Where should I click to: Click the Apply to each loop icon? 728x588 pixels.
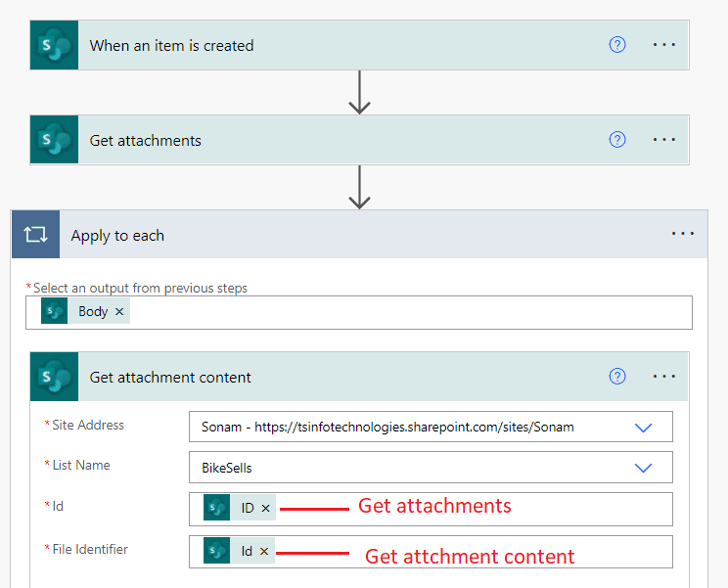(36, 235)
